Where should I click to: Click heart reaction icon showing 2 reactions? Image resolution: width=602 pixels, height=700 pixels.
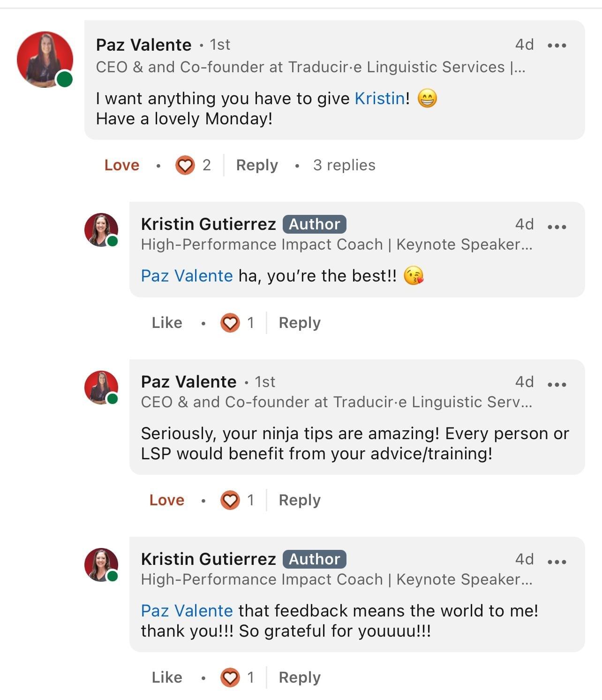(185, 165)
